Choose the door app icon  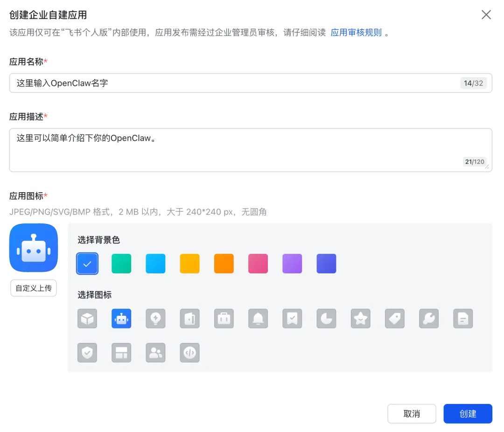pyautogui.click(x=189, y=319)
